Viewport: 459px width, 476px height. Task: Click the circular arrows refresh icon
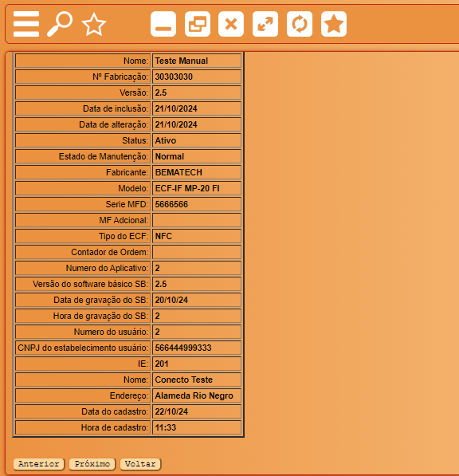click(x=300, y=24)
